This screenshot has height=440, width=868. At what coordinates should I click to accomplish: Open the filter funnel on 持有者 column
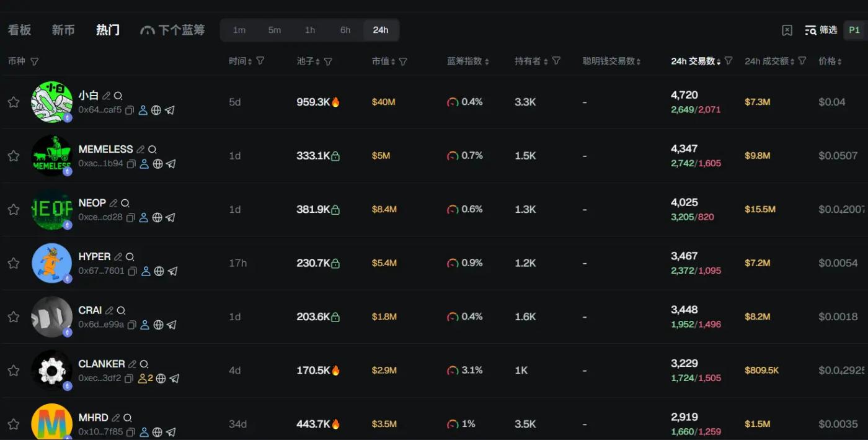pos(556,61)
